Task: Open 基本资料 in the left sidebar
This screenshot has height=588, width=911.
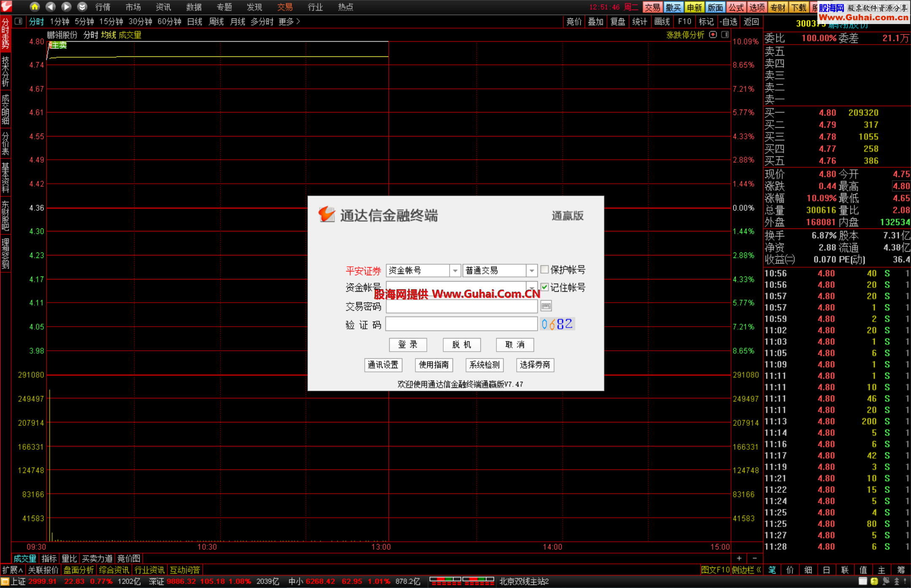Action: tap(5, 178)
